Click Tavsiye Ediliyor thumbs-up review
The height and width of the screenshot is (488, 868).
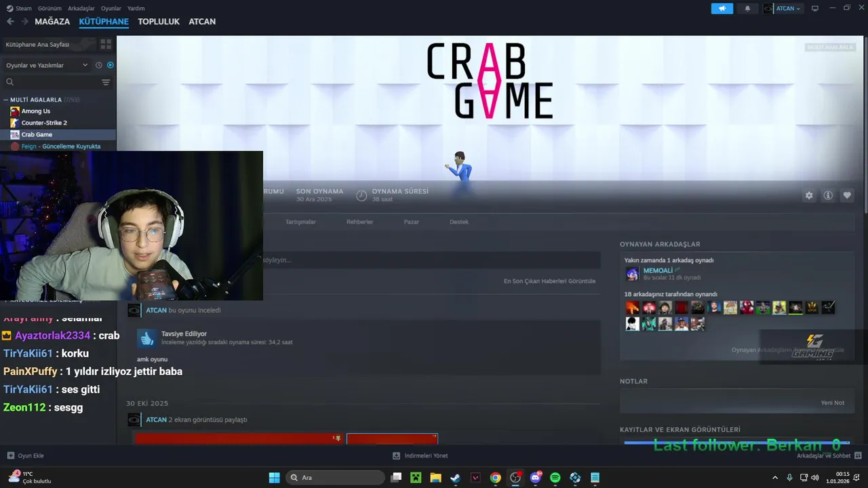147,338
